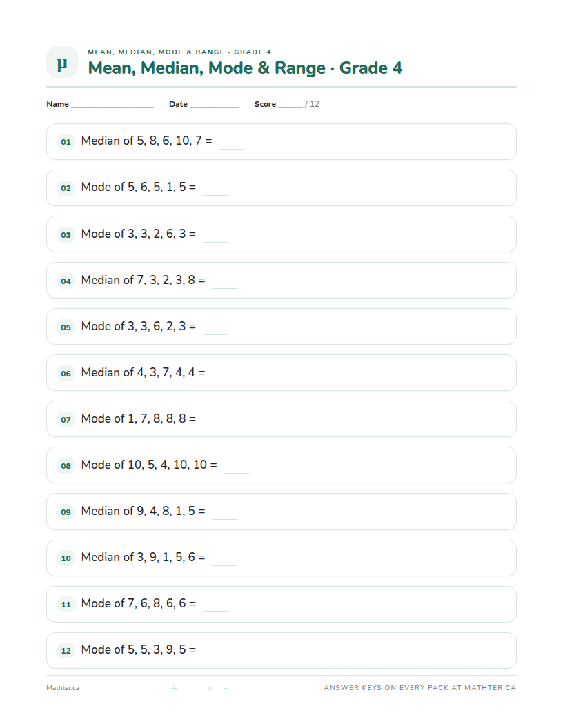Viewport: 563px width, 728px height.
Task: Click answer blank for Mode of 7, 6, 8, 6, 6
Action: pyautogui.click(x=215, y=611)
